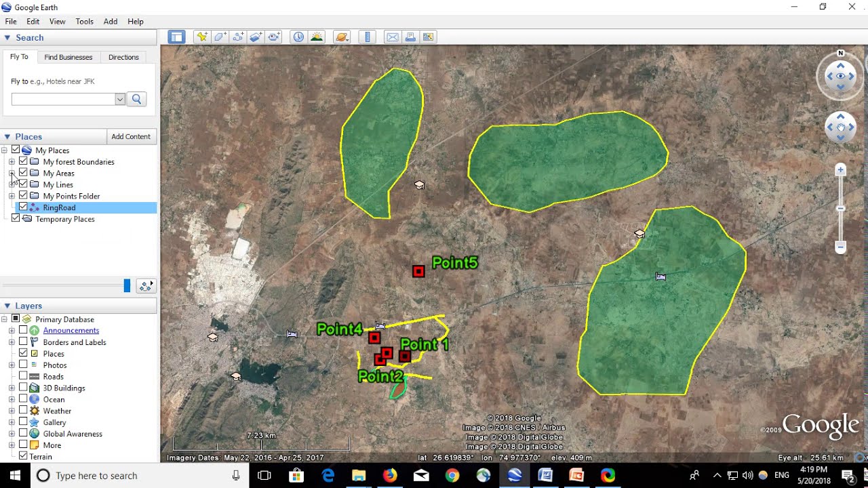
Task: Select the Add Image Overlay tool
Action: pos(256,37)
